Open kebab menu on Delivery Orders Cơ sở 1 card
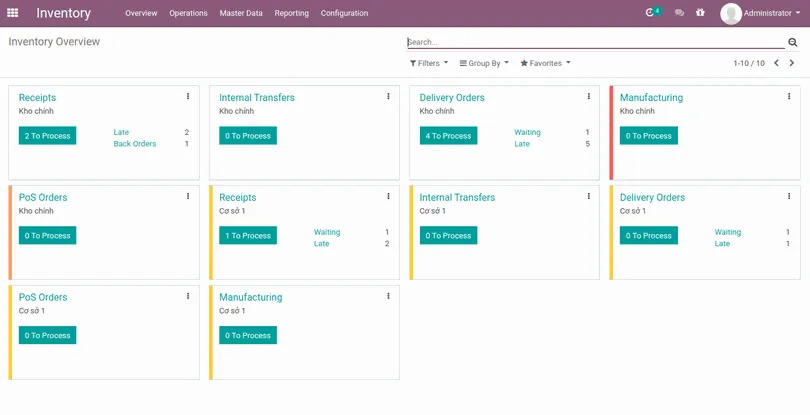This screenshot has width=810, height=415. tap(789, 196)
